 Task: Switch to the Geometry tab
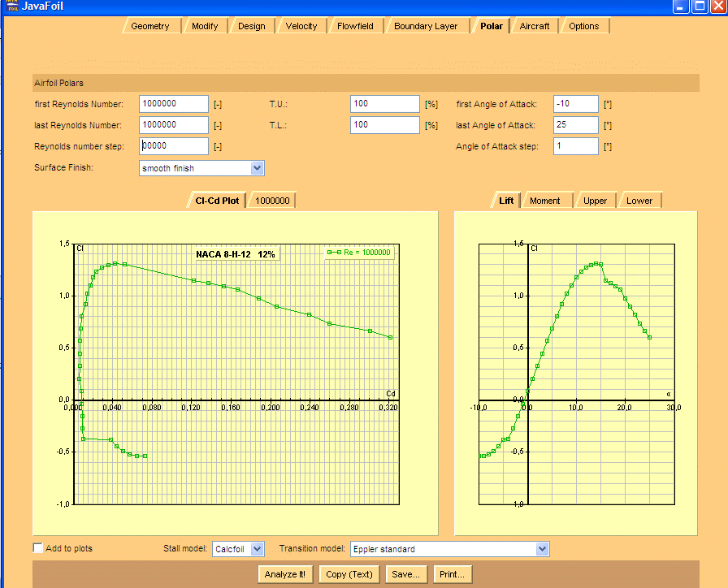coord(150,26)
